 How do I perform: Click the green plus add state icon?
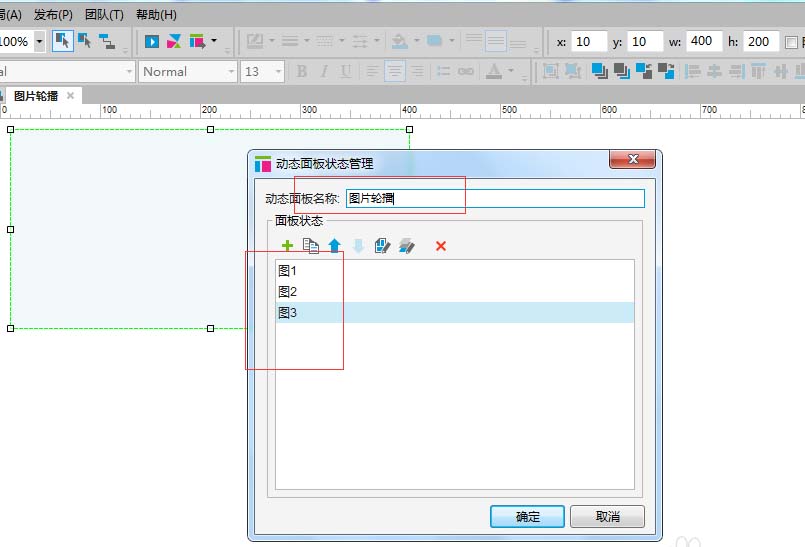pos(288,246)
